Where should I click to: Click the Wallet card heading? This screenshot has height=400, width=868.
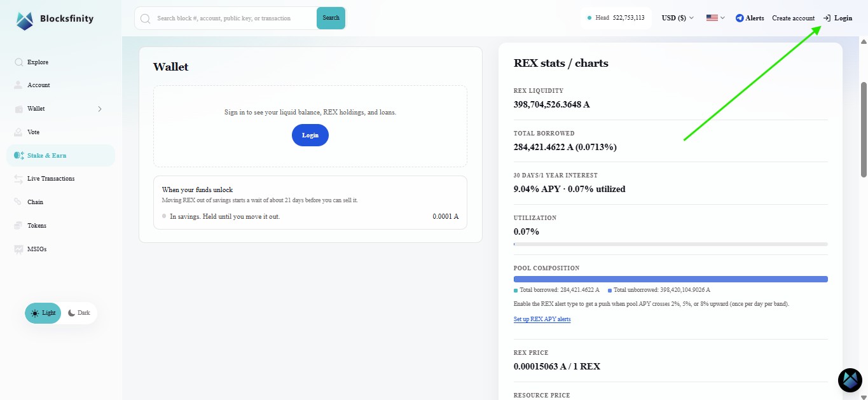tap(170, 67)
